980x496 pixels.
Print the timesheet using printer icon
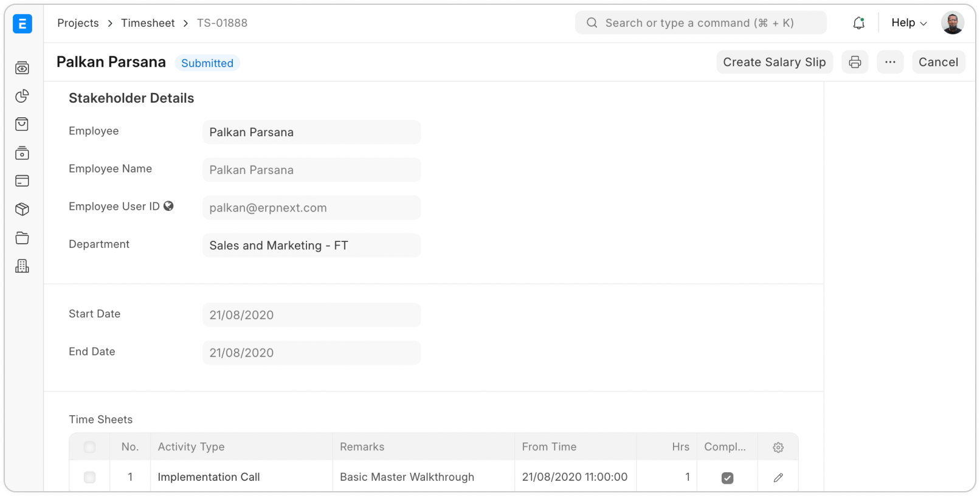(x=855, y=62)
